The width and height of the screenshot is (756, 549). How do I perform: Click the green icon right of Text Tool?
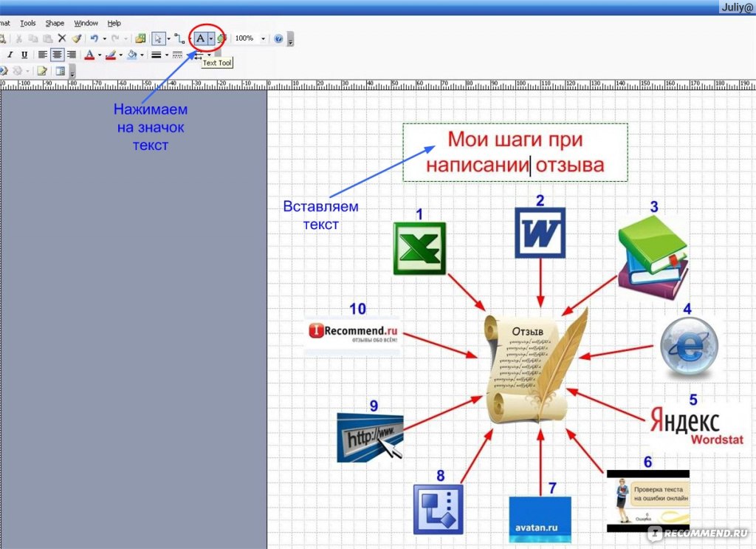pyautogui.click(x=221, y=38)
